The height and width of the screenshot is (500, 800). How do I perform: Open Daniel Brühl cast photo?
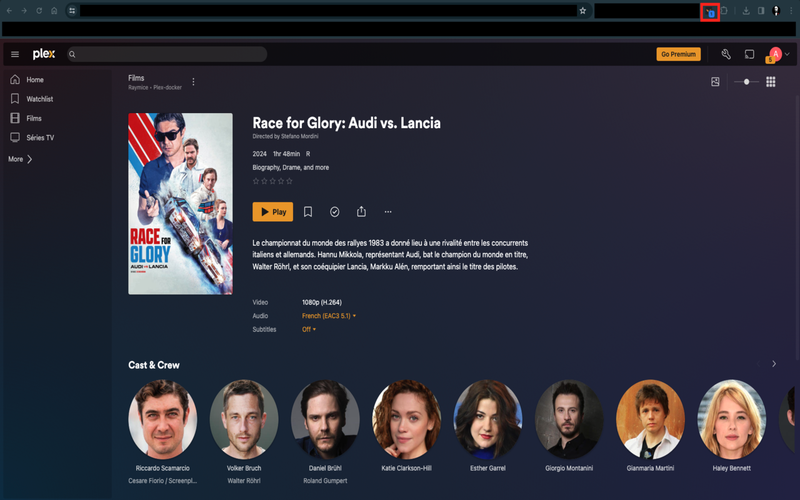coord(325,419)
